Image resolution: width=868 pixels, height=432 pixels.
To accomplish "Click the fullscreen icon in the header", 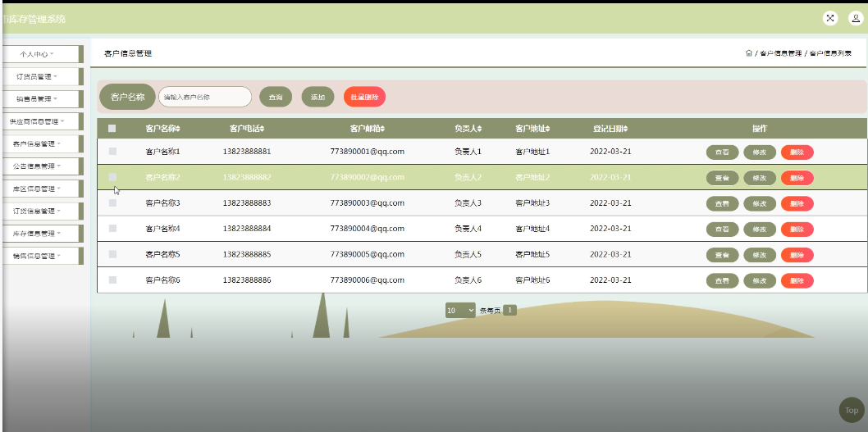I will point(830,18).
